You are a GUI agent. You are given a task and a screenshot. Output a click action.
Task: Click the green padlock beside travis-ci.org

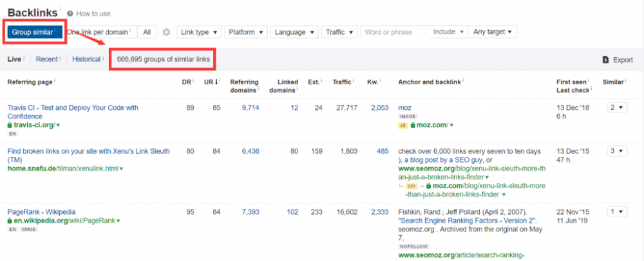point(10,125)
